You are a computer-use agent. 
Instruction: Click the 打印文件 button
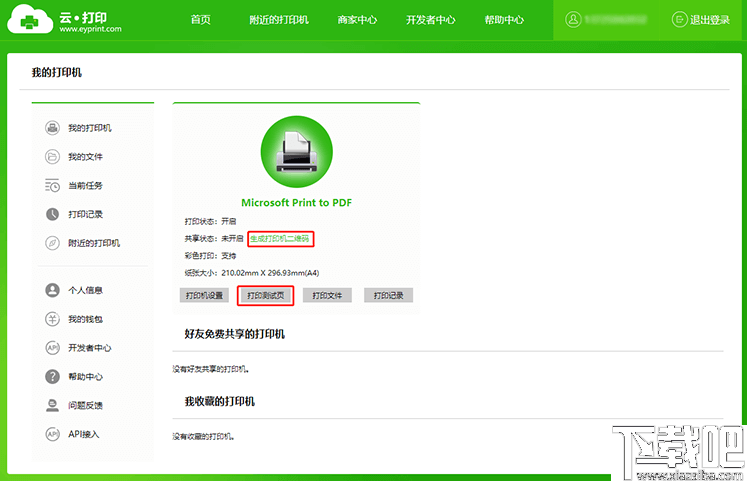point(327,295)
